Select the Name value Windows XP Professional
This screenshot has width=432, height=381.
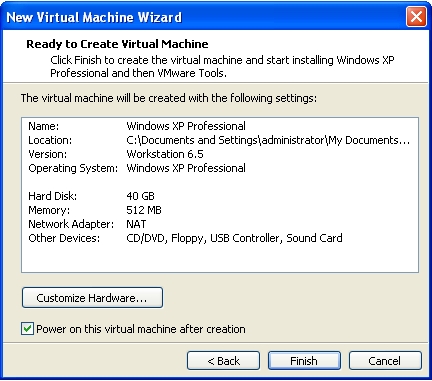click(186, 126)
